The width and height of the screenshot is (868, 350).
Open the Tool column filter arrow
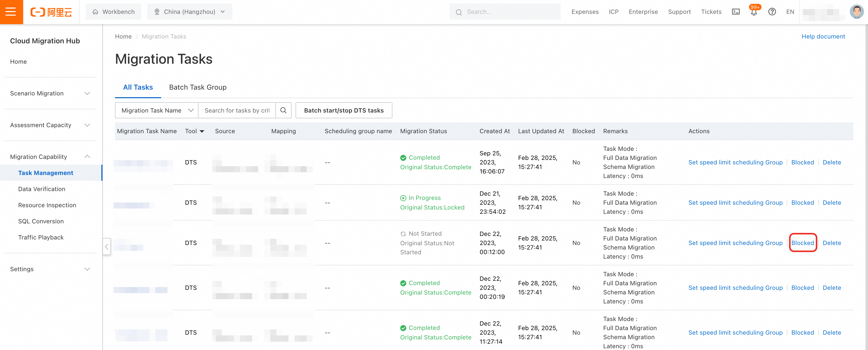point(202,131)
